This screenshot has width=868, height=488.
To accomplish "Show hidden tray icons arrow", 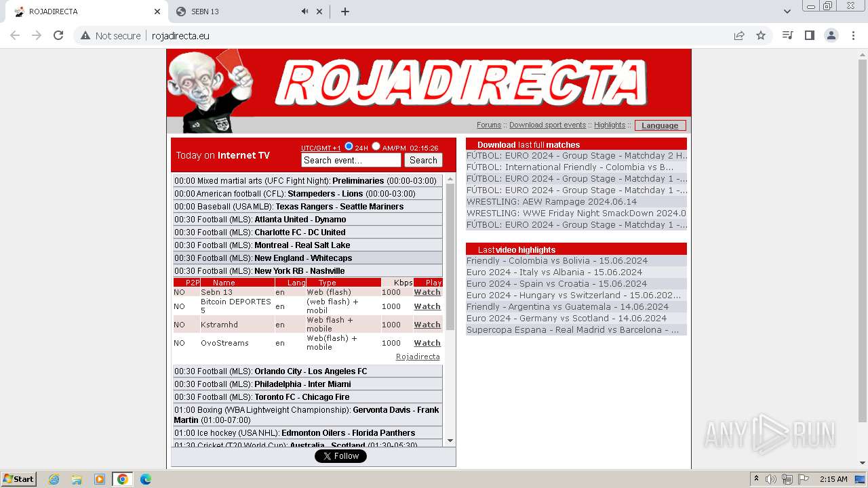I will coord(756,479).
